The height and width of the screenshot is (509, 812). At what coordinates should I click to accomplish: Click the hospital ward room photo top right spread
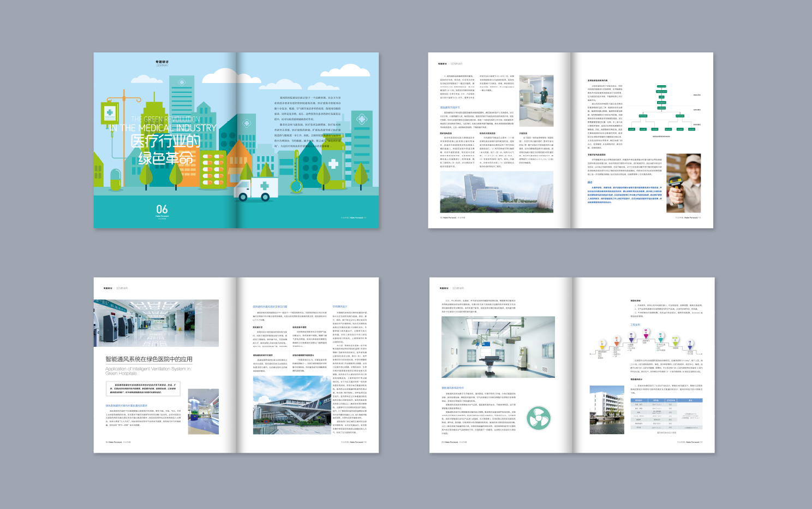click(536, 101)
